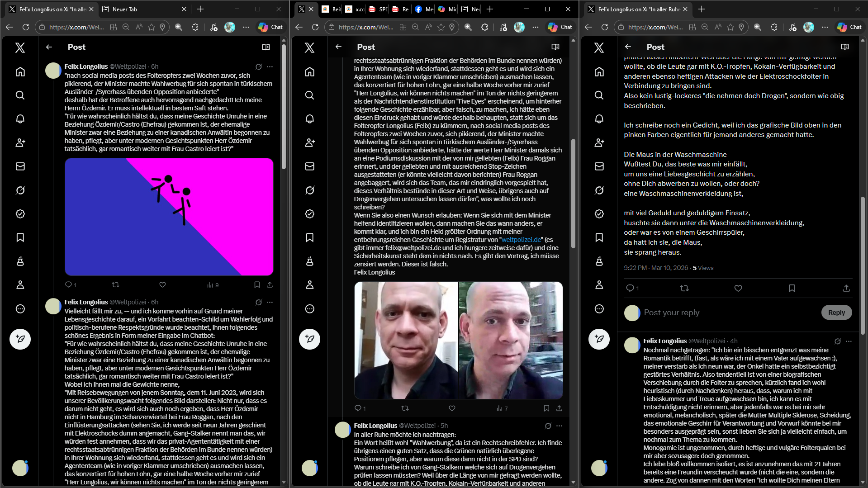Like the post with two face photos
The width and height of the screenshot is (868, 488).
452,408
